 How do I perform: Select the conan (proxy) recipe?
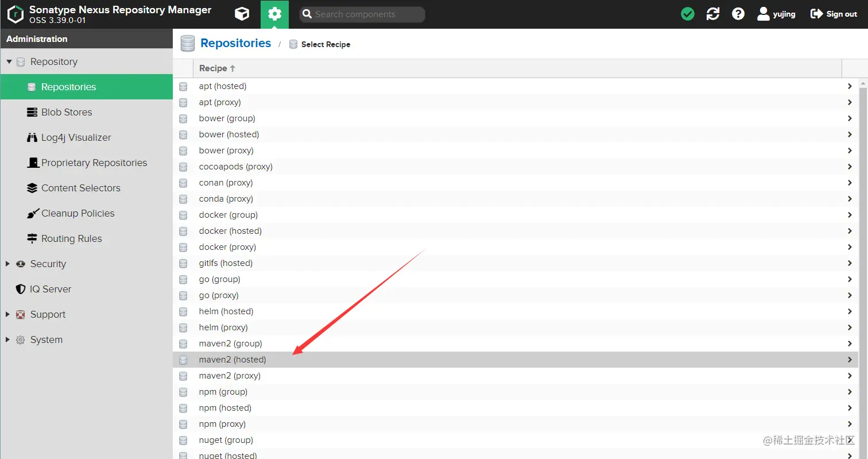coord(516,183)
